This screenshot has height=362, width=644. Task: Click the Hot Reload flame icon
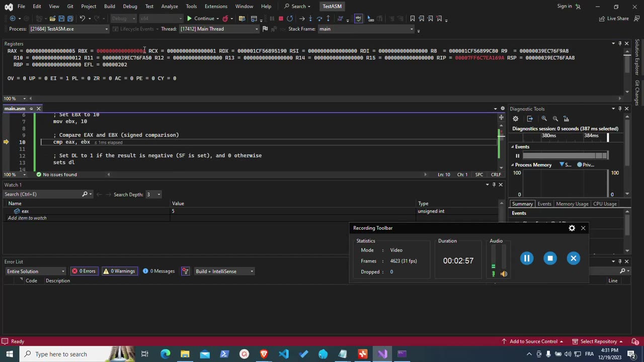225,19
